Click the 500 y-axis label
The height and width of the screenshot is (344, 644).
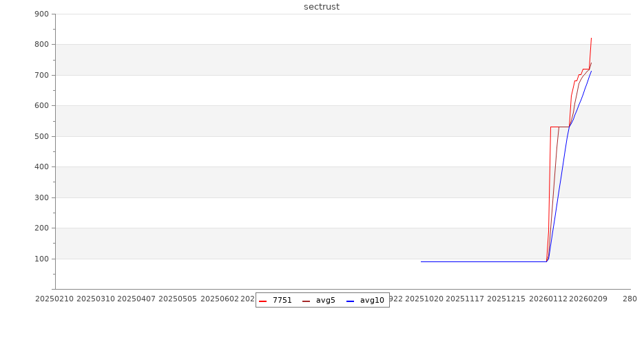click(41, 136)
